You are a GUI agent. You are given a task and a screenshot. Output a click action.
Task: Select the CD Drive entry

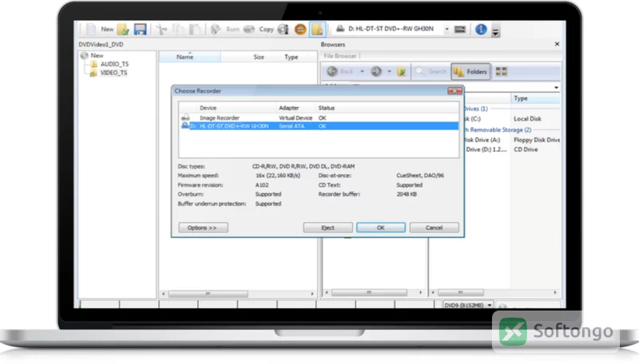click(526, 149)
